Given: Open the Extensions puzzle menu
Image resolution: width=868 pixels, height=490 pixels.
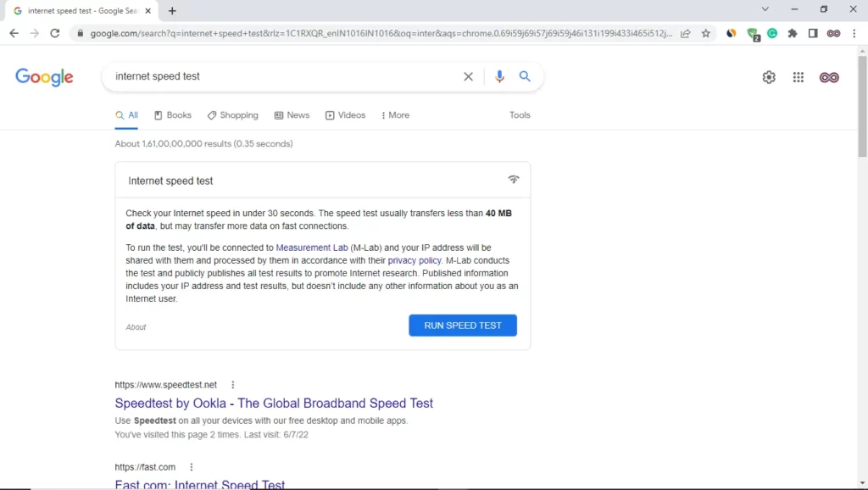Looking at the screenshot, I should pos(793,33).
